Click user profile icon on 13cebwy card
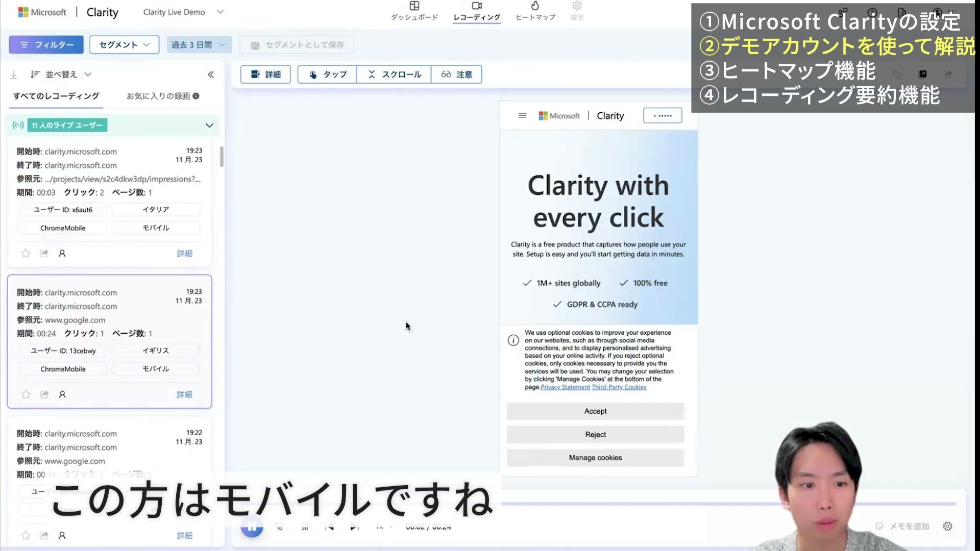The width and height of the screenshot is (980, 551). point(62,394)
